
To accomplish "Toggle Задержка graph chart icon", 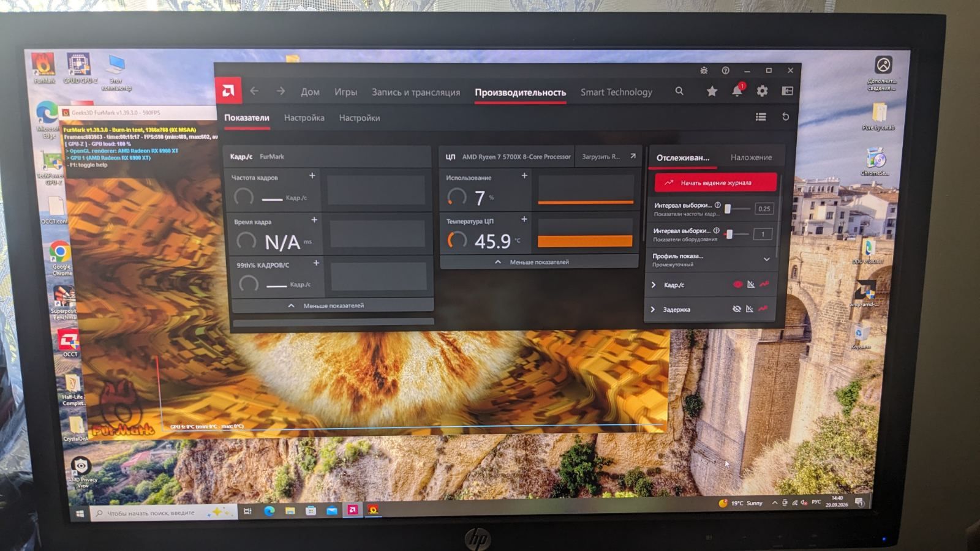I will 750,309.
